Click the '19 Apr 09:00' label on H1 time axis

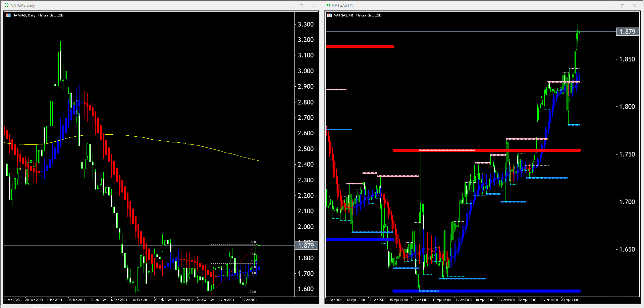(x=506, y=300)
